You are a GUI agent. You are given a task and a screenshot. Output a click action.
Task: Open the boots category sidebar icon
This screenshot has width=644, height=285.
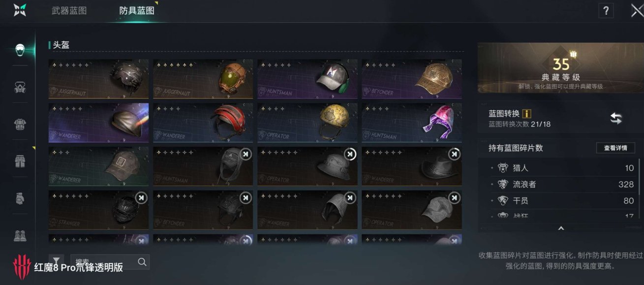pyautogui.click(x=20, y=235)
